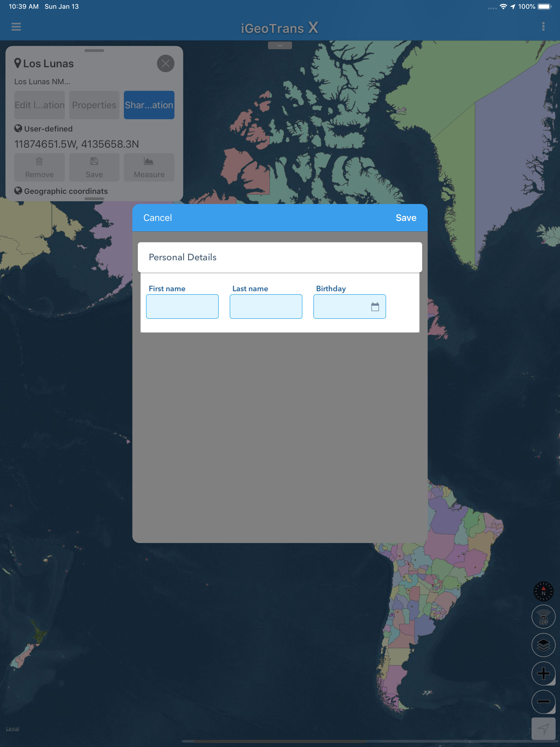Zoom out with the minus button
Image resolution: width=560 pixels, height=747 pixels.
(543, 701)
